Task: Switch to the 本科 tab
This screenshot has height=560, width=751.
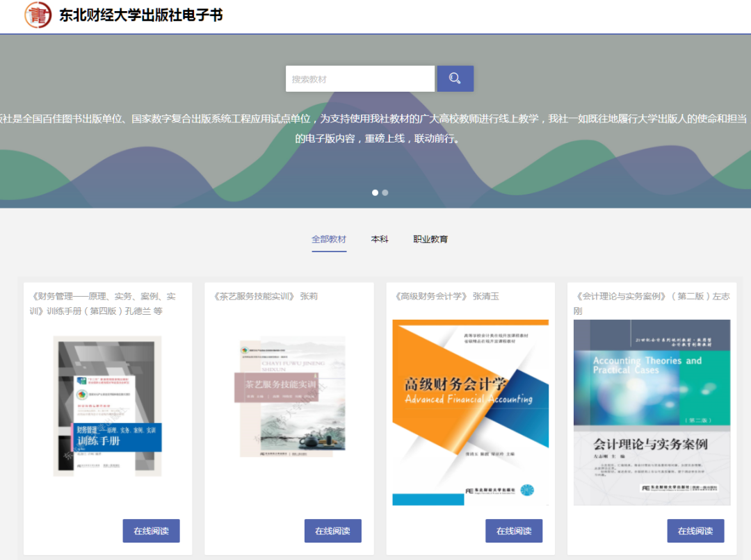Action: point(380,238)
